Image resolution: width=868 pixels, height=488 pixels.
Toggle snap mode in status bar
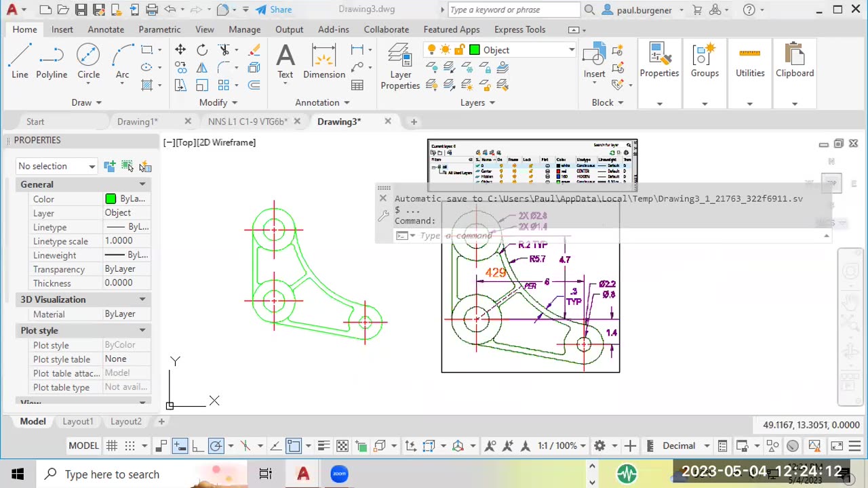pos(130,445)
